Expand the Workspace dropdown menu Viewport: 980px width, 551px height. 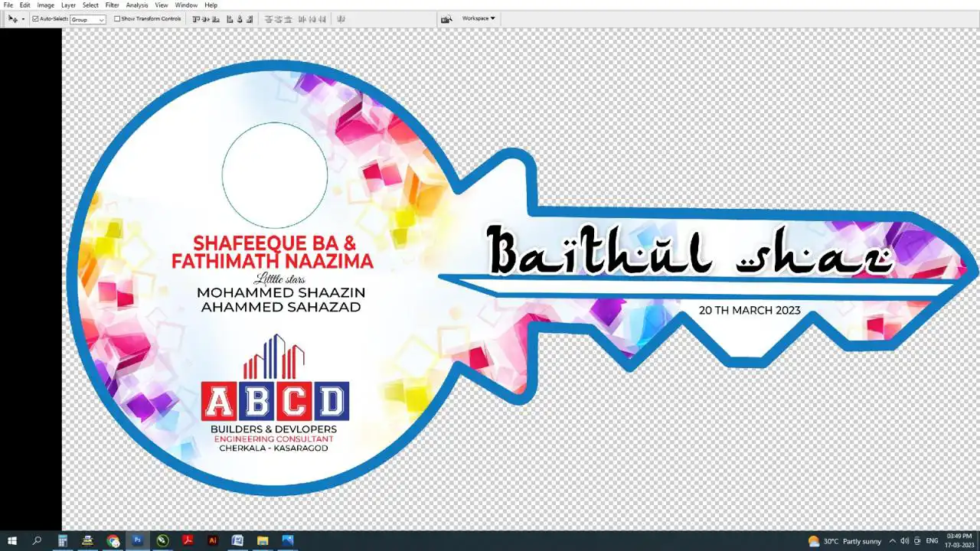[x=479, y=18]
